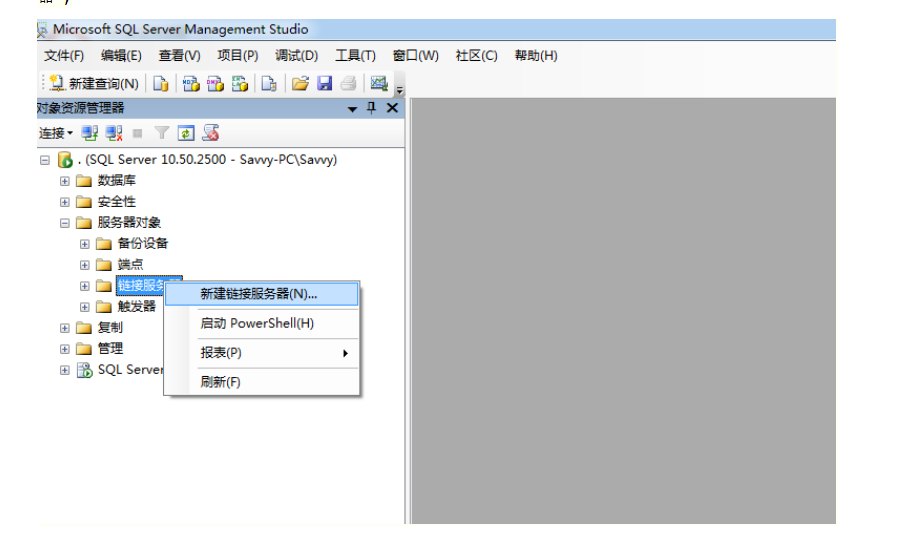Expand the 链接服务器 folder node
The width and height of the screenshot is (909, 545).
coord(85,286)
